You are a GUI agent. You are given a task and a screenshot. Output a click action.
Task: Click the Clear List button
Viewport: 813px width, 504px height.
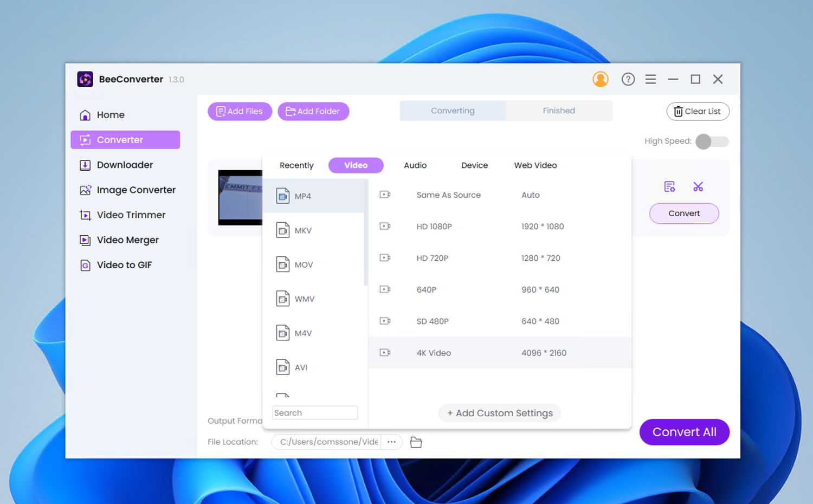(x=698, y=111)
